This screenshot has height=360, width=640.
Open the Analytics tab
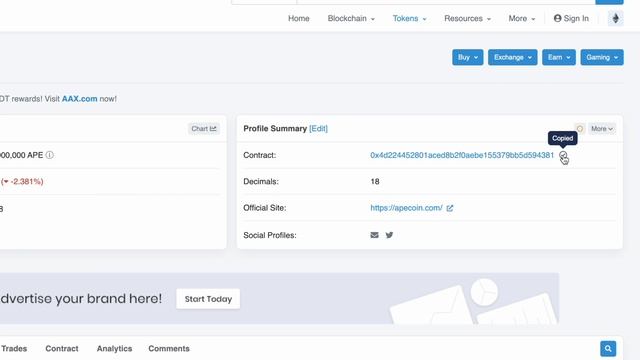[114, 349]
